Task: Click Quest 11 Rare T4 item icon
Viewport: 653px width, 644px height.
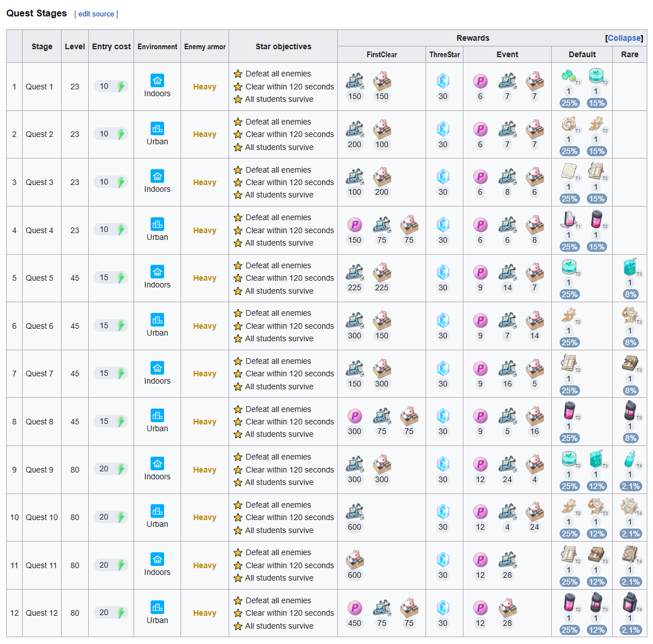Action: 630,554
